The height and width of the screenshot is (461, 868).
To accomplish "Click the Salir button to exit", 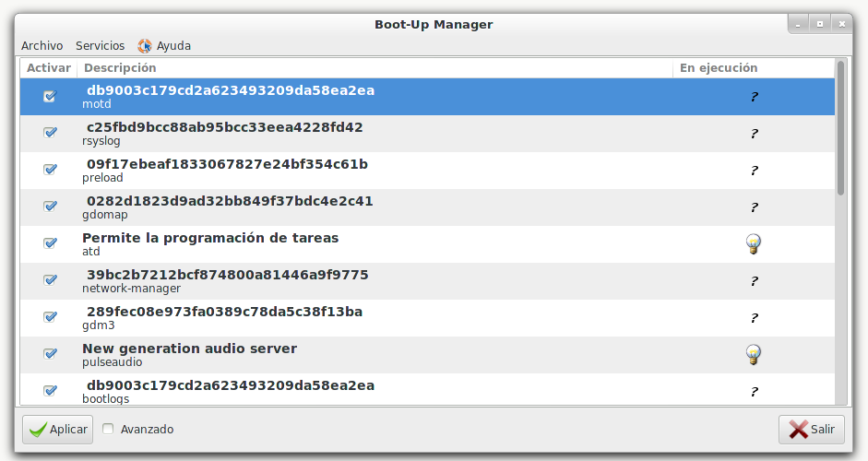I will (811, 429).
